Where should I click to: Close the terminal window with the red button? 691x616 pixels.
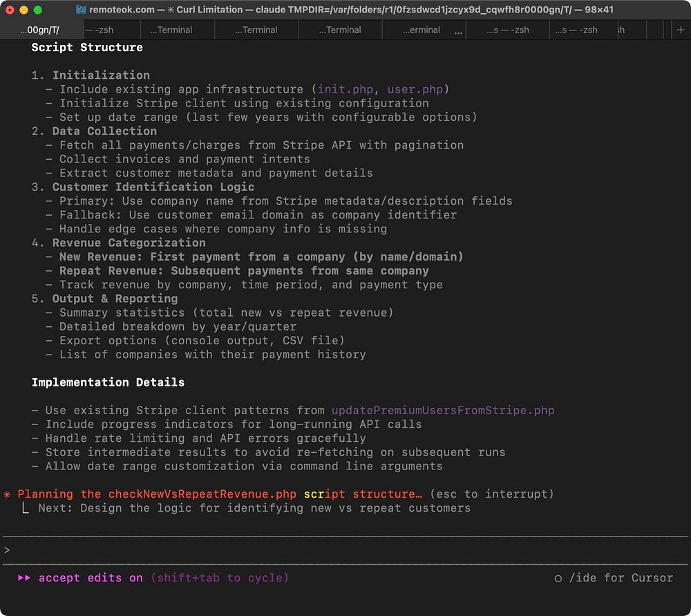pos(10,10)
